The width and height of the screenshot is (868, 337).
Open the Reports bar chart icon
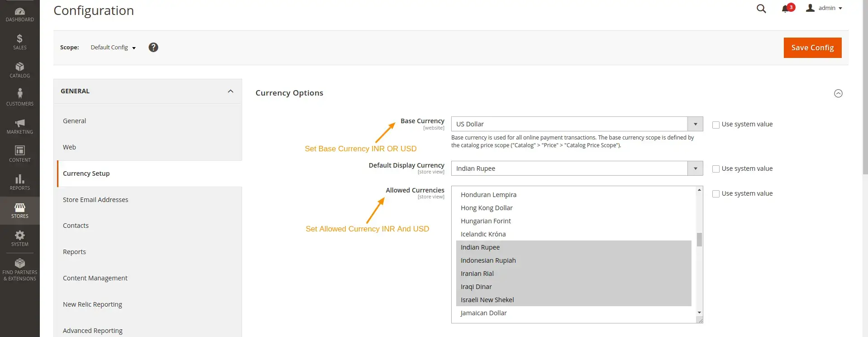click(19, 179)
